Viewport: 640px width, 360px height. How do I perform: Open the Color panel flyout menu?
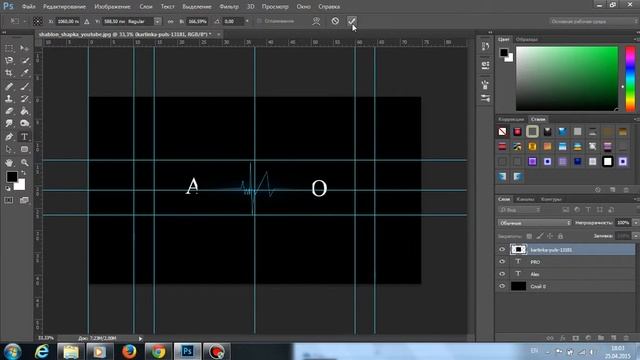636,39
